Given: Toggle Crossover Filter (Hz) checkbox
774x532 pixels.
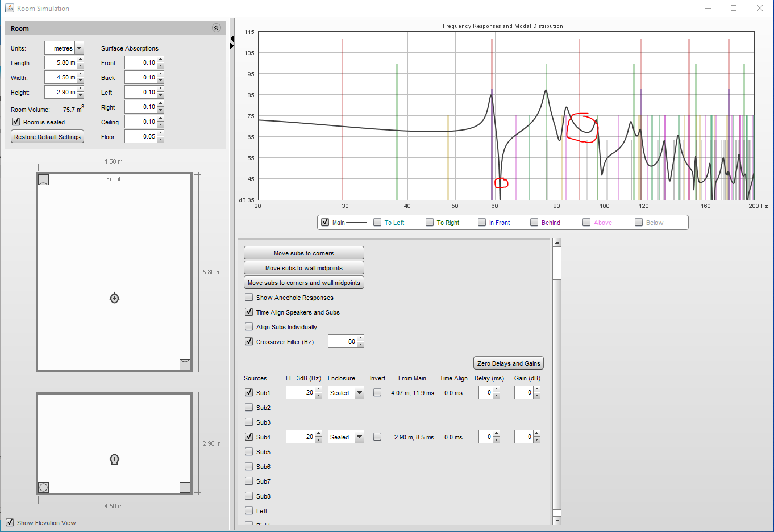Looking at the screenshot, I should 249,341.
